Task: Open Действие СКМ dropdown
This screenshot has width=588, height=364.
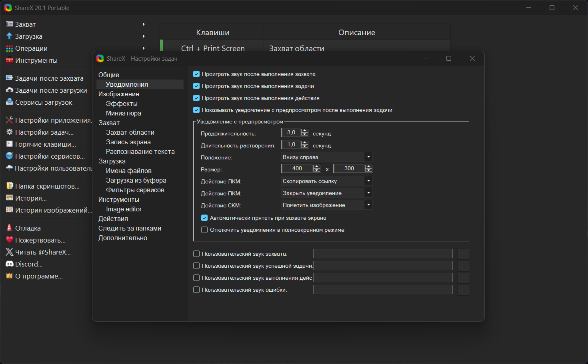Action: 327,205
